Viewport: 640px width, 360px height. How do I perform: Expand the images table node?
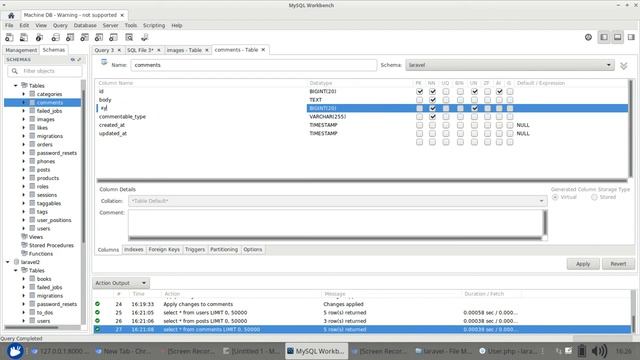click(x=24, y=120)
